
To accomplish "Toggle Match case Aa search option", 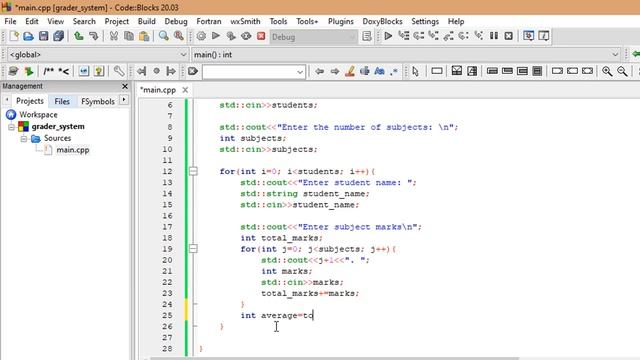I will (x=380, y=71).
